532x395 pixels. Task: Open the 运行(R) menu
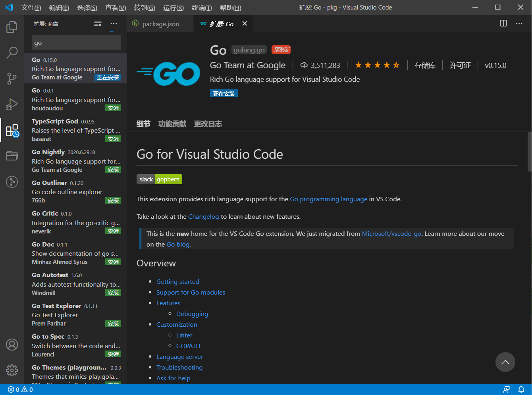tap(173, 8)
